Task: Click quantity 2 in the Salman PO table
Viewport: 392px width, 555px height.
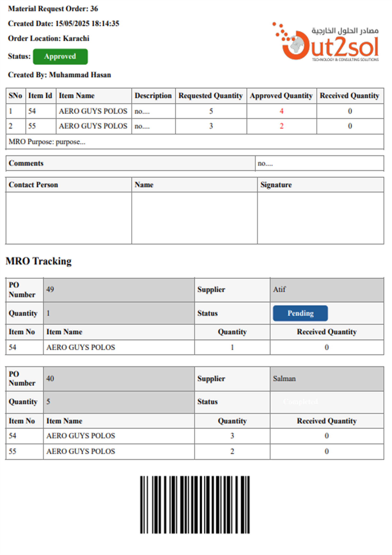Action: [232, 451]
